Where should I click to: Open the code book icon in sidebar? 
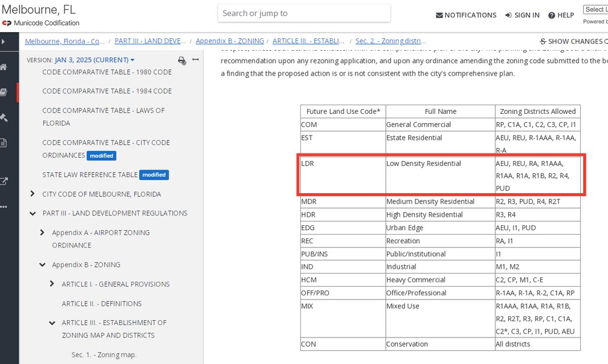tap(4, 92)
